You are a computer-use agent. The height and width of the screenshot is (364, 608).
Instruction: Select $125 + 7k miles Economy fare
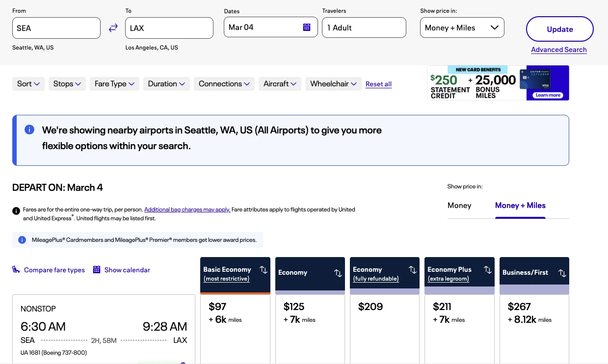[x=310, y=329]
